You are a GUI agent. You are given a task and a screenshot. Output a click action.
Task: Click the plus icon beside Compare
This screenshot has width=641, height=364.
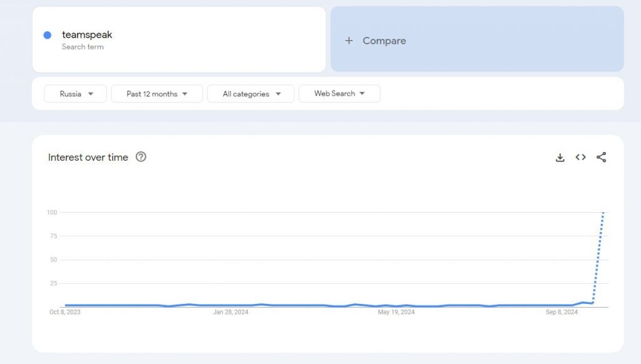[x=349, y=41]
